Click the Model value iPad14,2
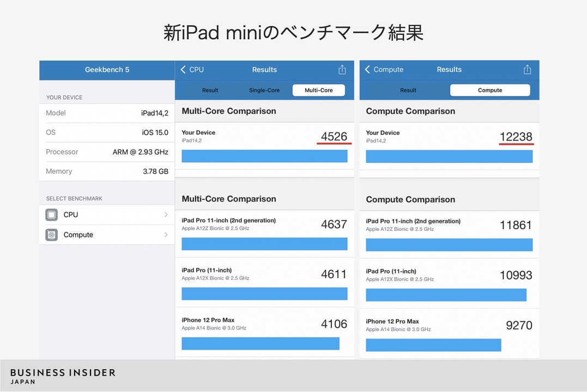Screen dimensions: 587x392 tap(155, 113)
